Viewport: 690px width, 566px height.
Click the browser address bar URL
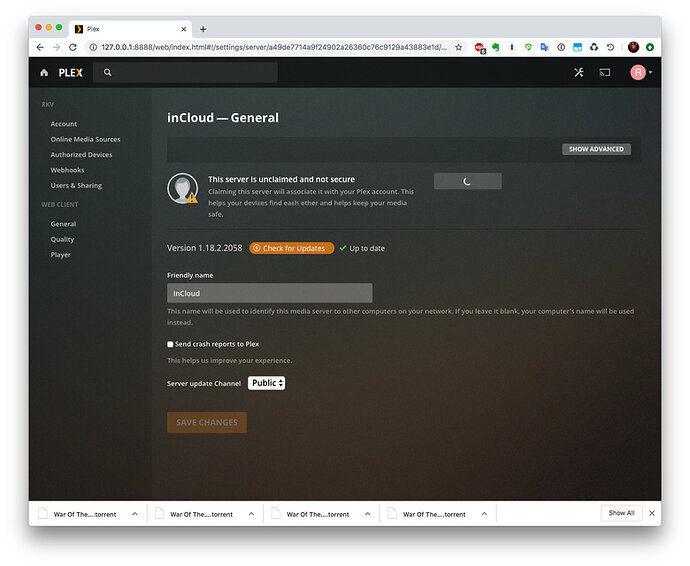(x=274, y=47)
